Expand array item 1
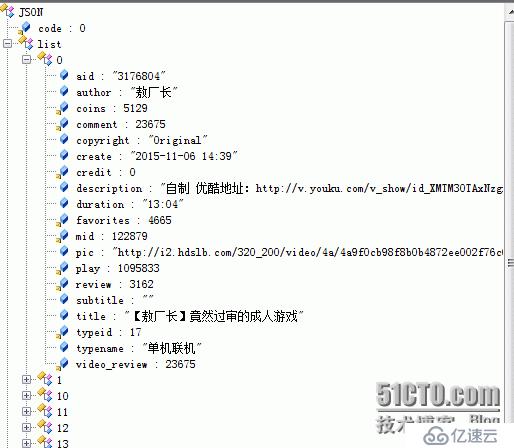The width and height of the screenshot is (514, 448). coord(26,379)
